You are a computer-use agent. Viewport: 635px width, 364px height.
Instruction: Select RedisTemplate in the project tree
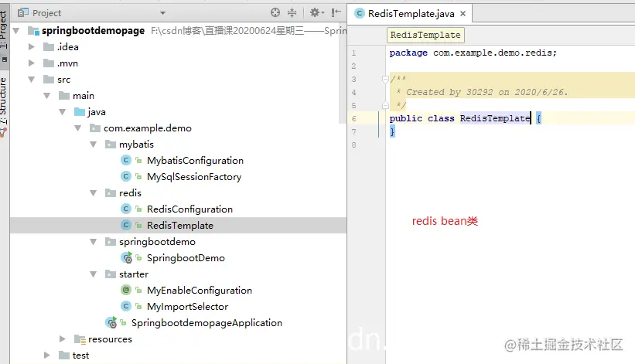179,225
